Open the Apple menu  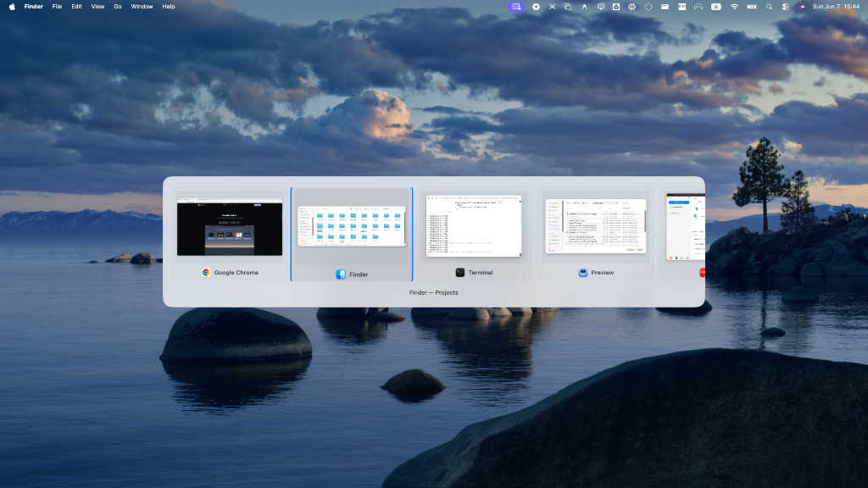[12, 7]
